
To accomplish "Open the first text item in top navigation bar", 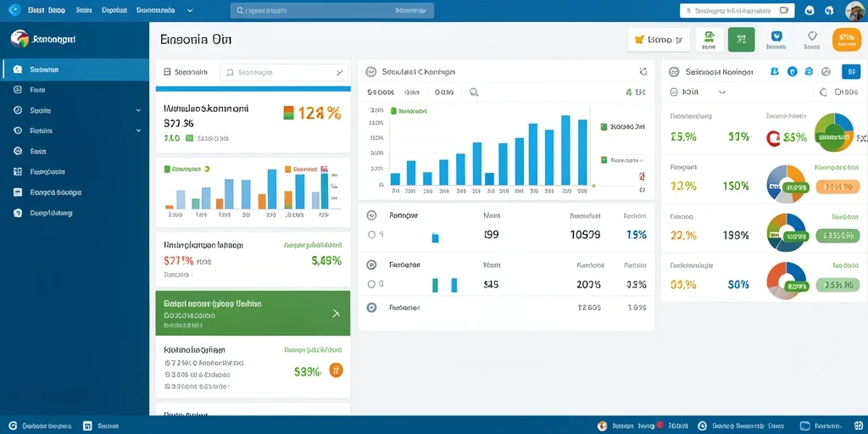I will tap(46, 10).
